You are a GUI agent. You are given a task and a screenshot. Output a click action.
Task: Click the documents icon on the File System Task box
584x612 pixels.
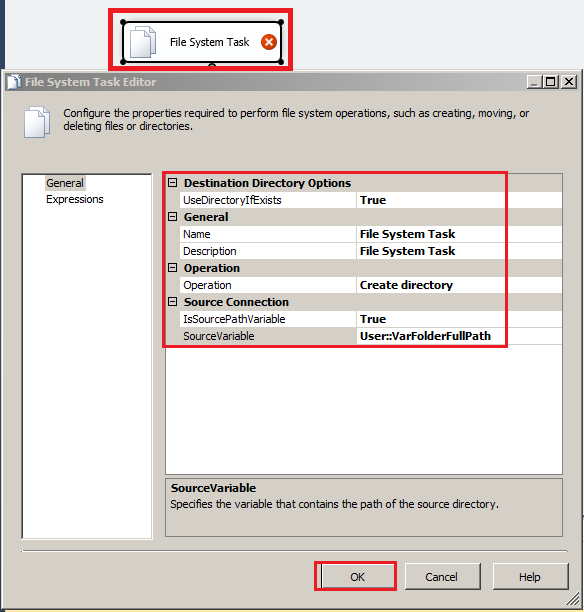pyautogui.click(x=143, y=42)
